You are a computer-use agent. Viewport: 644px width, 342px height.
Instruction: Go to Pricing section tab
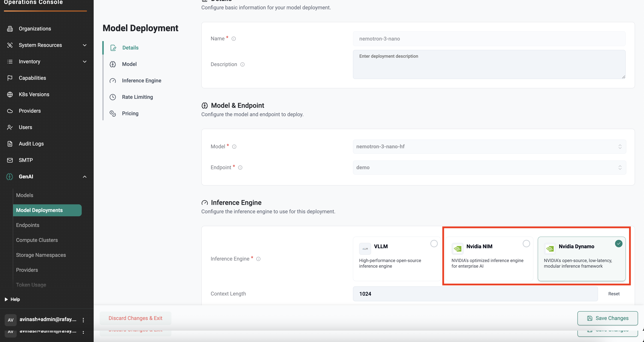point(130,113)
